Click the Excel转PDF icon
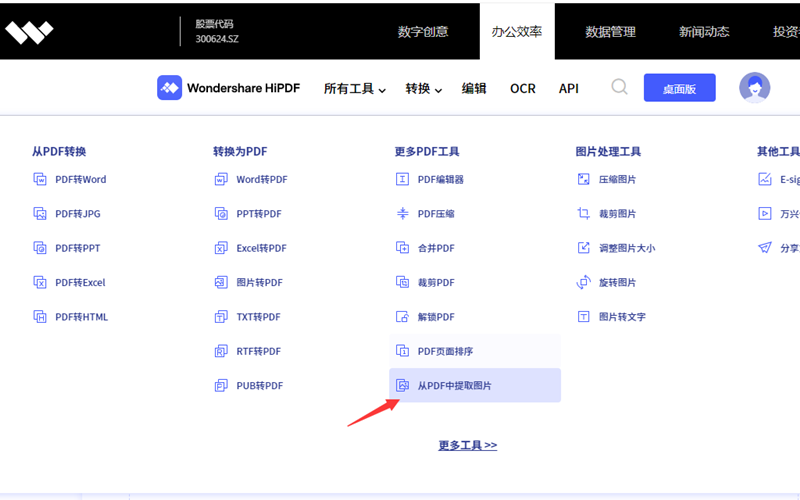Screen dimensions: 800x500 [221, 248]
